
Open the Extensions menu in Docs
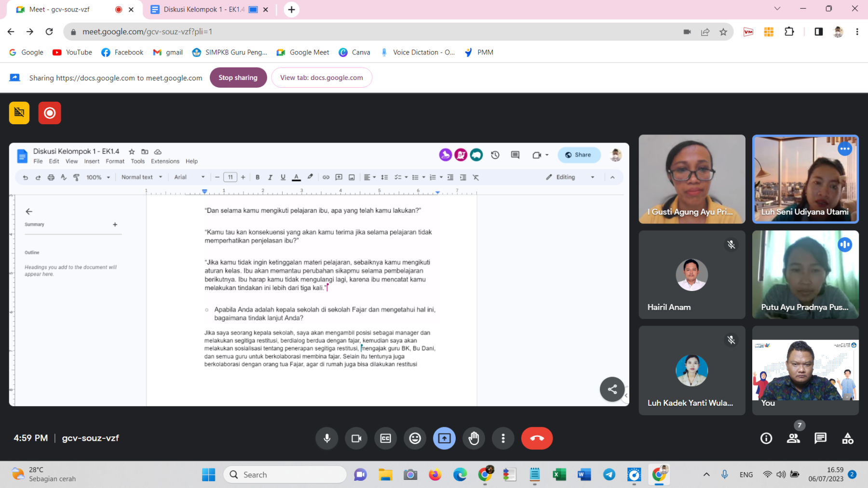pos(165,161)
